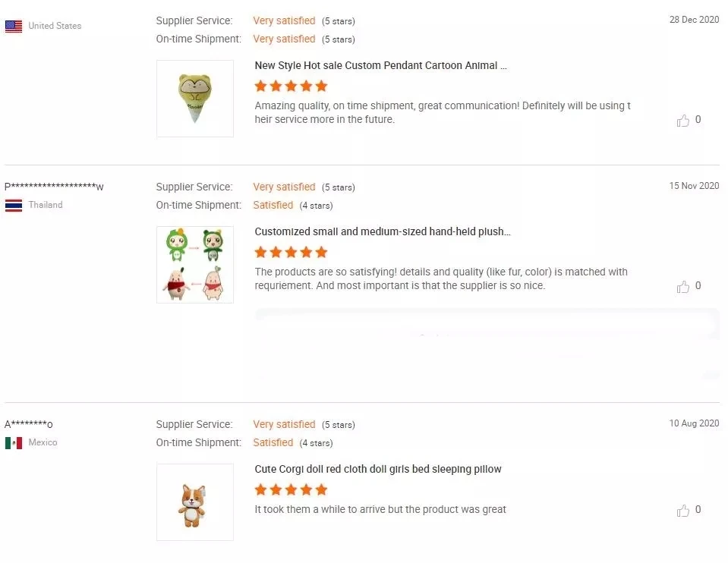Image resolution: width=728 pixels, height=563 pixels.
Task: Click the 15 Nov 2020 review date
Action: [x=694, y=186]
